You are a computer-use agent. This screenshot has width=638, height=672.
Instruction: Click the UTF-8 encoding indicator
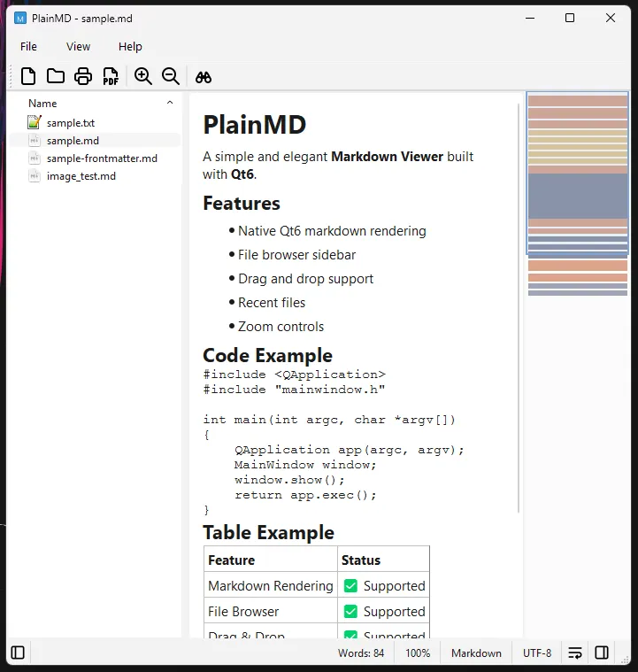(x=537, y=653)
